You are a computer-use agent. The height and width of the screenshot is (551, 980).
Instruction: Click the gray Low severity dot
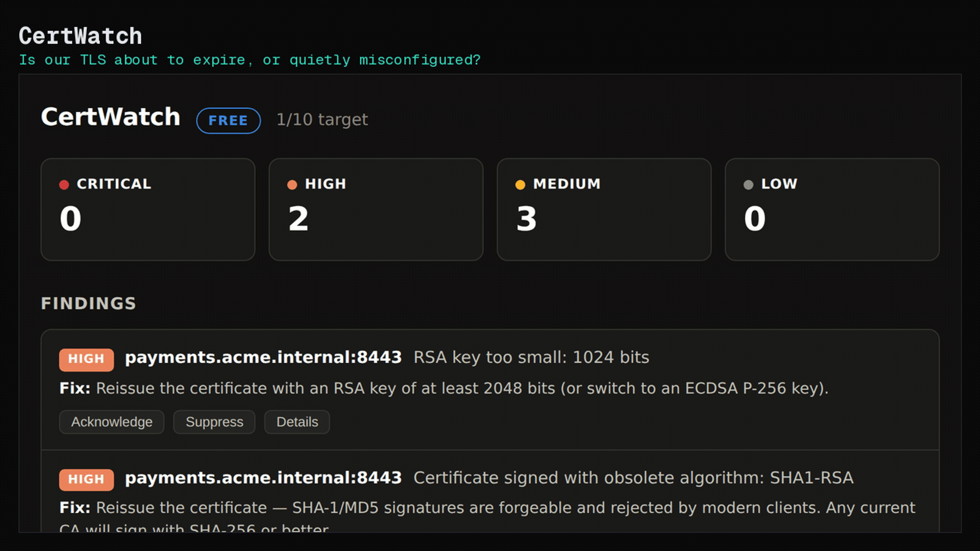748,185
